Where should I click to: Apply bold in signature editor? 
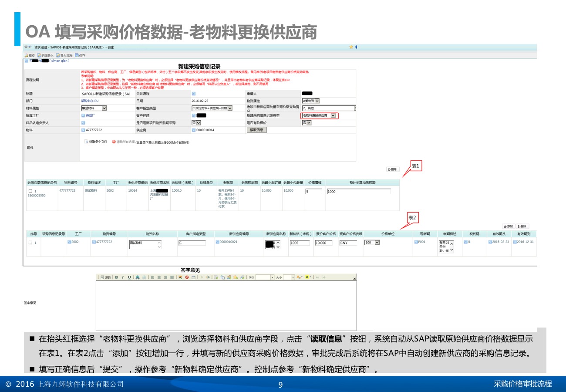[117, 277]
